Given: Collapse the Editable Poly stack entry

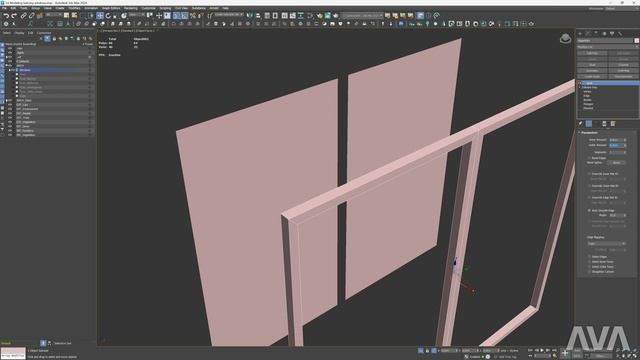Looking at the screenshot, I should (x=580, y=87).
